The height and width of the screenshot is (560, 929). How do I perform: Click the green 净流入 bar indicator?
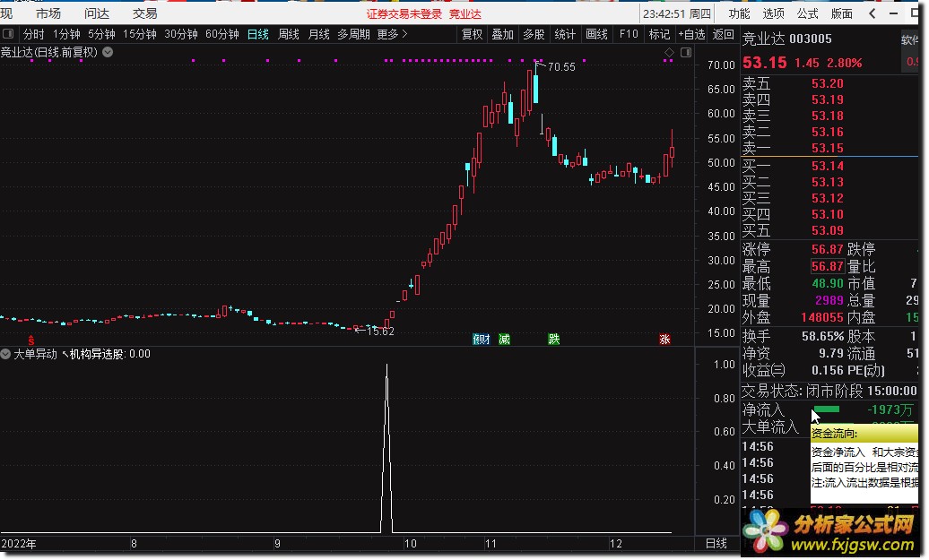click(x=827, y=409)
